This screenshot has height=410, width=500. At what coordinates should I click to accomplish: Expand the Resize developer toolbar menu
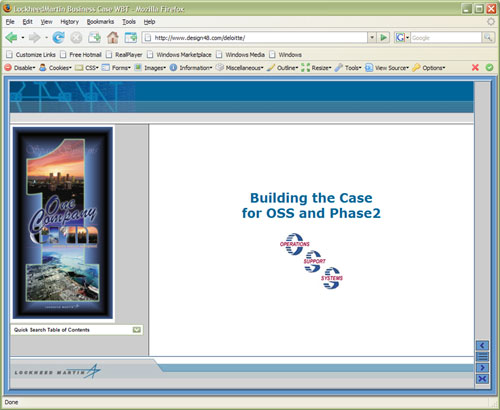click(316, 68)
